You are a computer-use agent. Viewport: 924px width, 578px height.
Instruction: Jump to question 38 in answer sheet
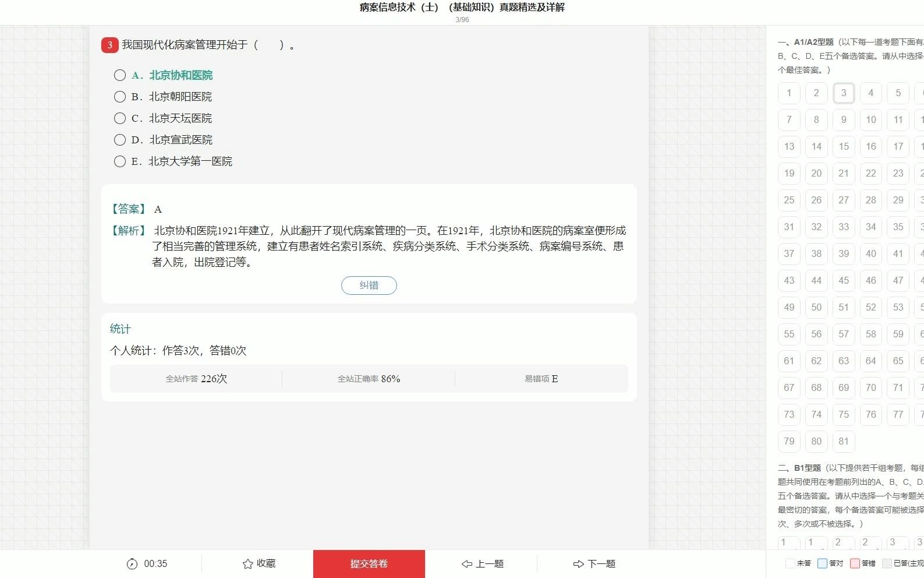(816, 254)
